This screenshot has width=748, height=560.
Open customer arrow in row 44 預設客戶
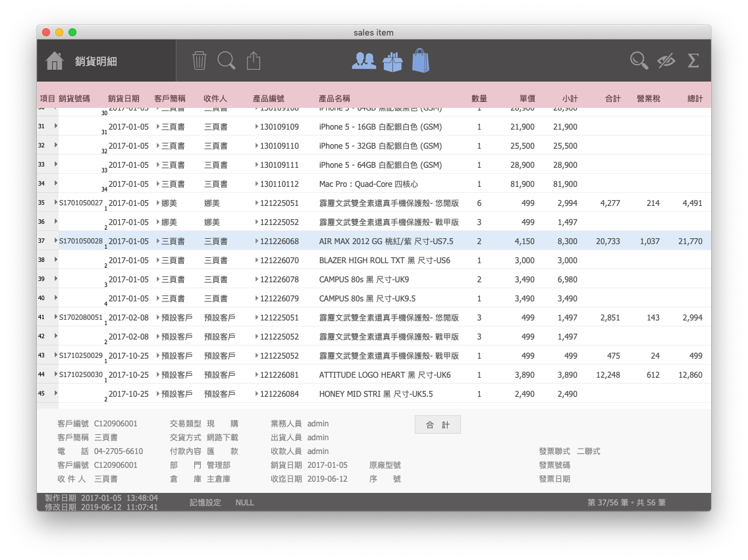tap(158, 374)
